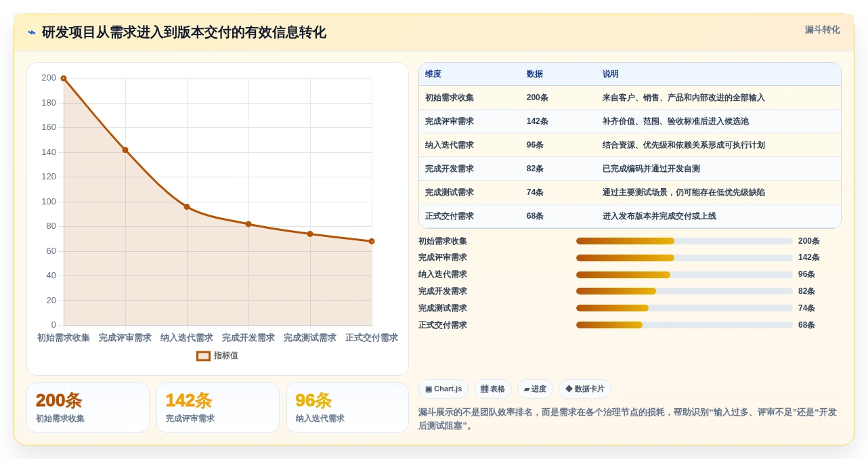The image size is (868, 459).
Task: Click description 来自客户、销售、产品和内部改进的全部输入
Action: pyautogui.click(x=684, y=97)
